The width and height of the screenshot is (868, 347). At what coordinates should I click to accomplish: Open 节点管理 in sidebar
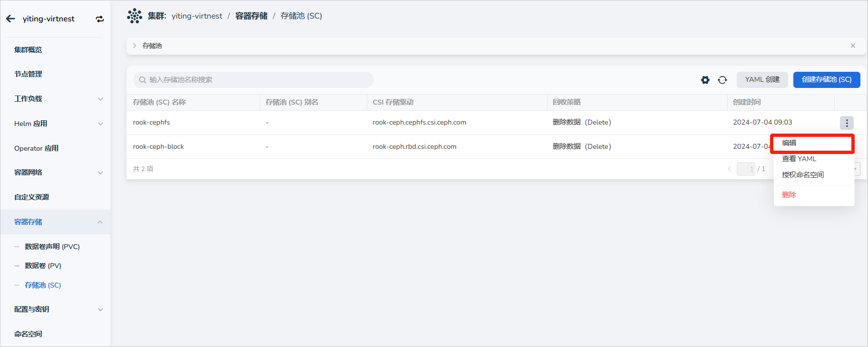coord(28,74)
